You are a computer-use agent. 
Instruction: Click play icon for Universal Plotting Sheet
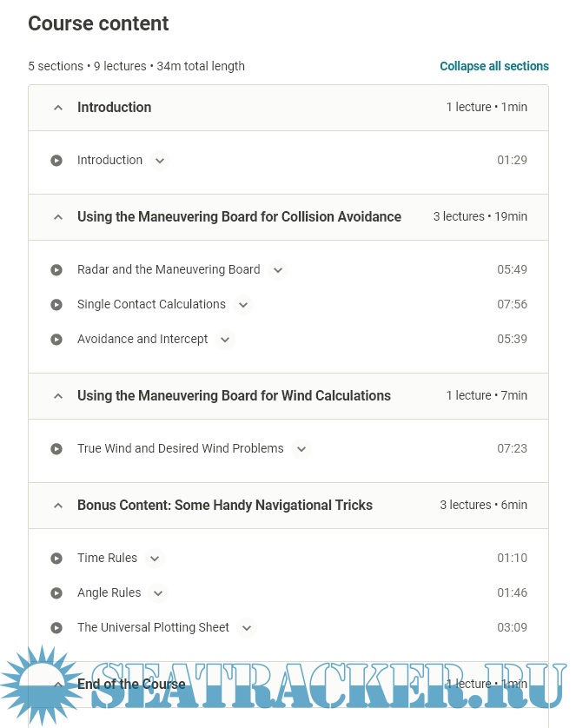pyautogui.click(x=56, y=628)
